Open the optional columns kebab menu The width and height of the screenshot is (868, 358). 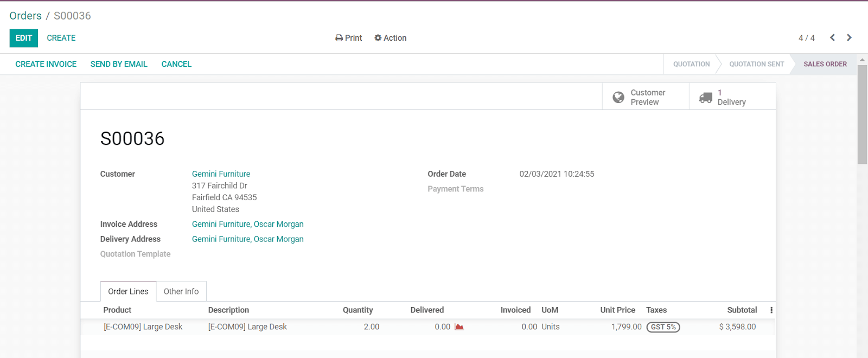[771, 310]
